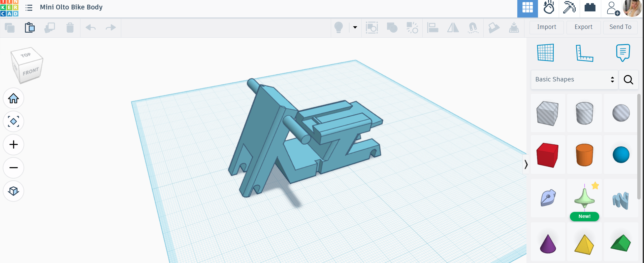Click the Export button

tap(583, 27)
